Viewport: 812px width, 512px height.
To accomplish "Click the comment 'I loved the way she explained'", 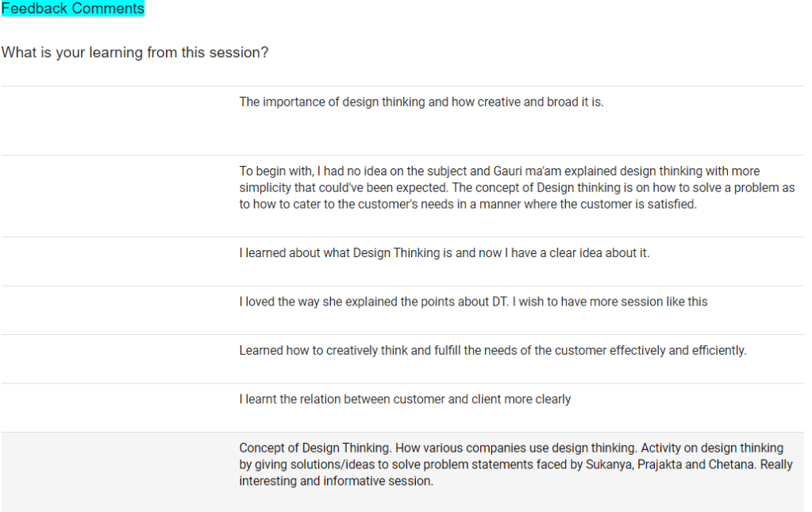I will pyautogui.click(x=473, y=302).
